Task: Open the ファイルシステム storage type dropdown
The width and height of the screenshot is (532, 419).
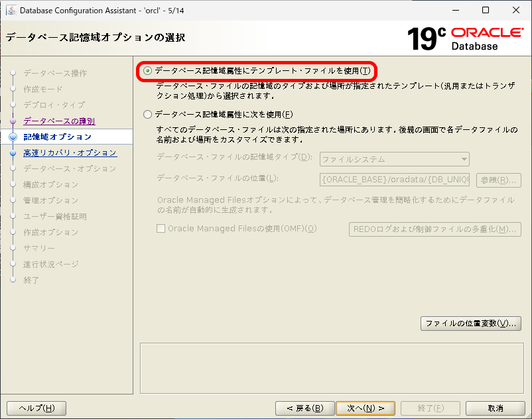Action: tap(463, 159)
